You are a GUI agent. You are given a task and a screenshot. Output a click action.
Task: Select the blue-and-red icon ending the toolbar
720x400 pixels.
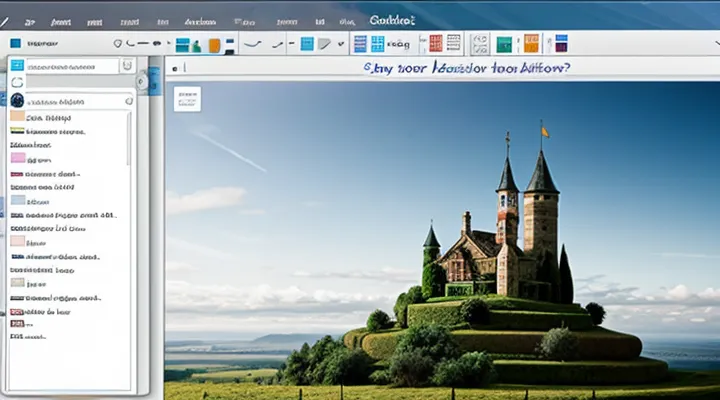561,44
